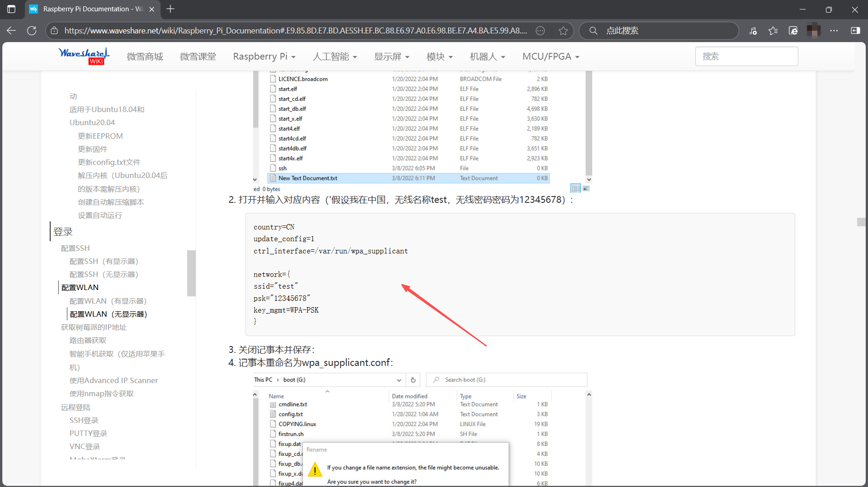Open 微雪课堂 link in navbar

click(198, 56)
